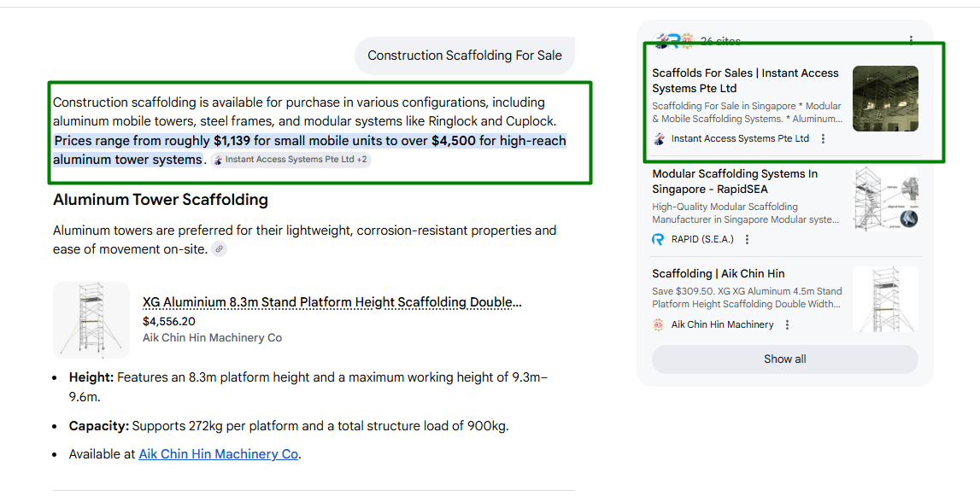Click the Instant Access Systems warehouse thumbnail
This screenshot has height=502, width=980.
885,98
